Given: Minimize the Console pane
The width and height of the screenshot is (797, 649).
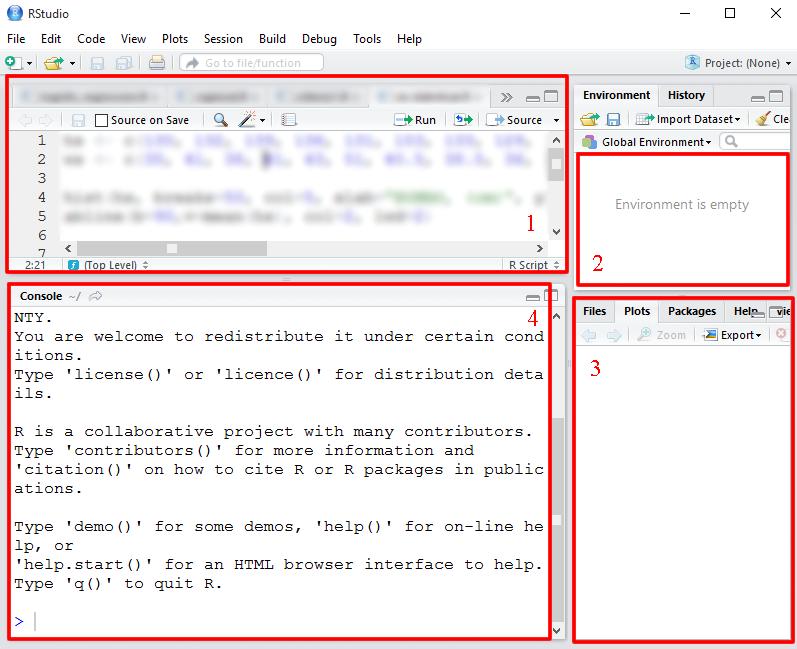Looking at the screenshot, I should click(533, 297).
